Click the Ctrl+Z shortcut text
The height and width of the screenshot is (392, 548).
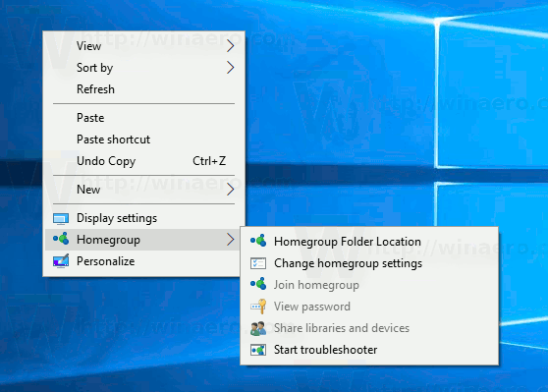209,161
